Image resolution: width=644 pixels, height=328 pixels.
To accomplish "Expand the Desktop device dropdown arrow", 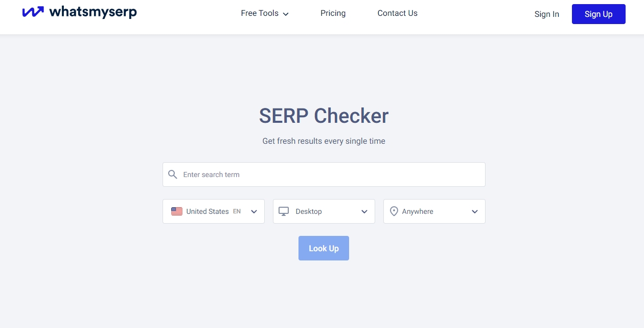I will 364,212.
